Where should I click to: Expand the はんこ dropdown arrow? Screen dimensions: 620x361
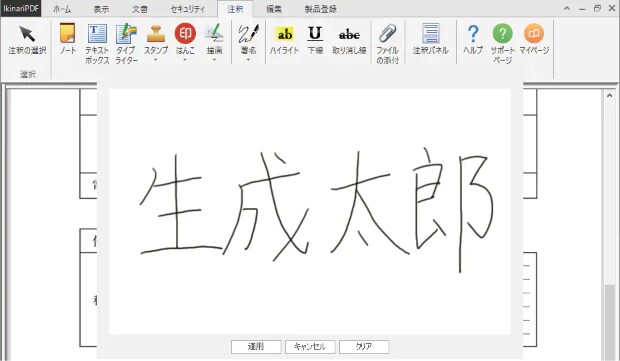point(185,60)
